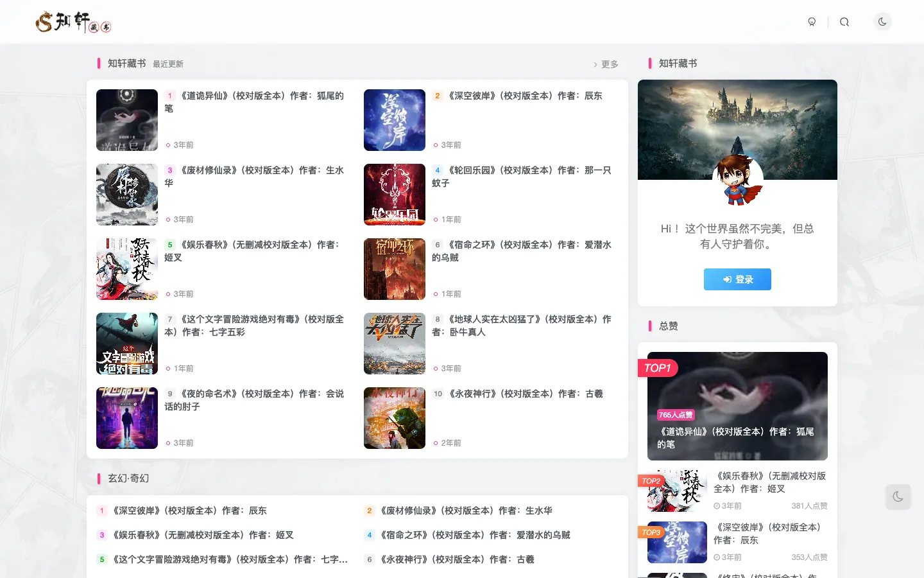Open cover of 《轮回乐园》
The image size is (924, 578).
[395, 195]
